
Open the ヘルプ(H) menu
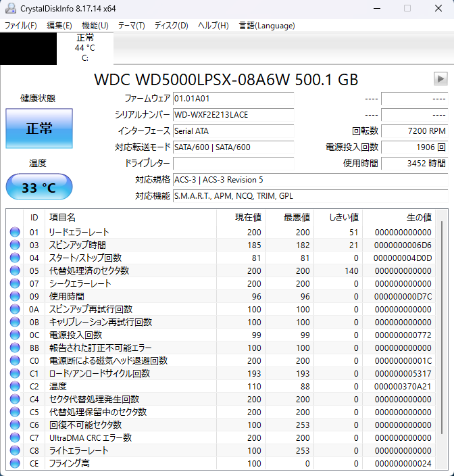(x=213, y=26)
